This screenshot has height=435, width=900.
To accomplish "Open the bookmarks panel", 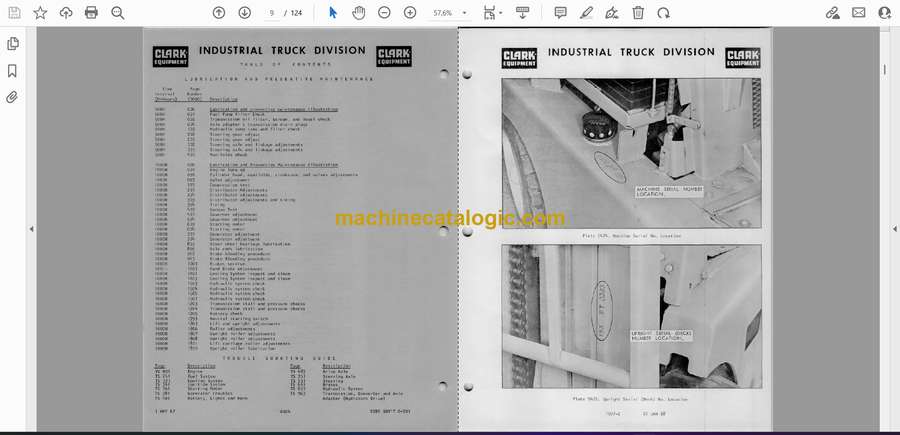I will point(13,71).
